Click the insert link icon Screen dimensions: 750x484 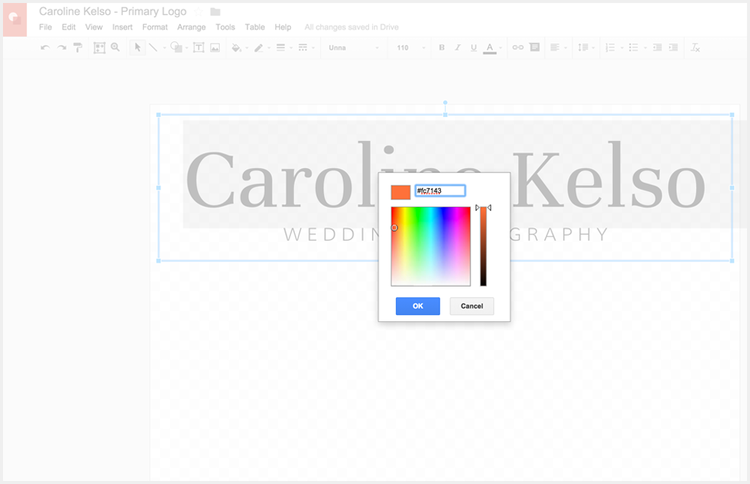click(518, 47)
